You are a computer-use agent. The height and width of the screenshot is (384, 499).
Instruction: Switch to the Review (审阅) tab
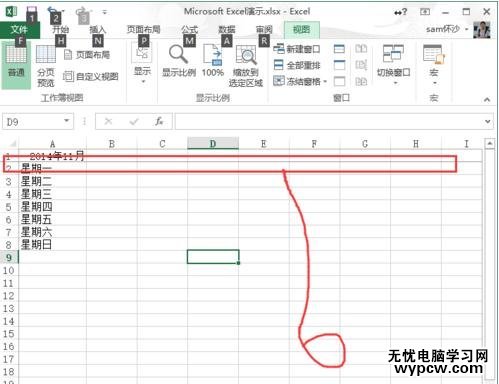[264, 29]
